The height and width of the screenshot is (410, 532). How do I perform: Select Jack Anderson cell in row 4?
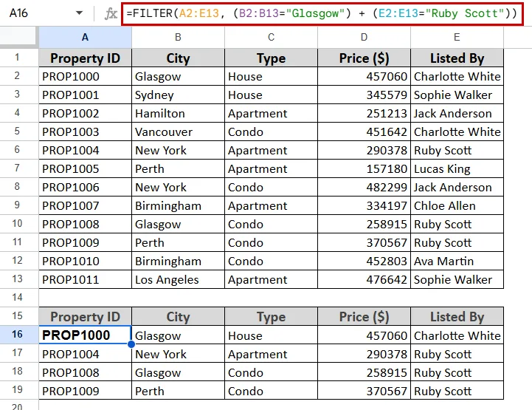(x=457, y=113)
